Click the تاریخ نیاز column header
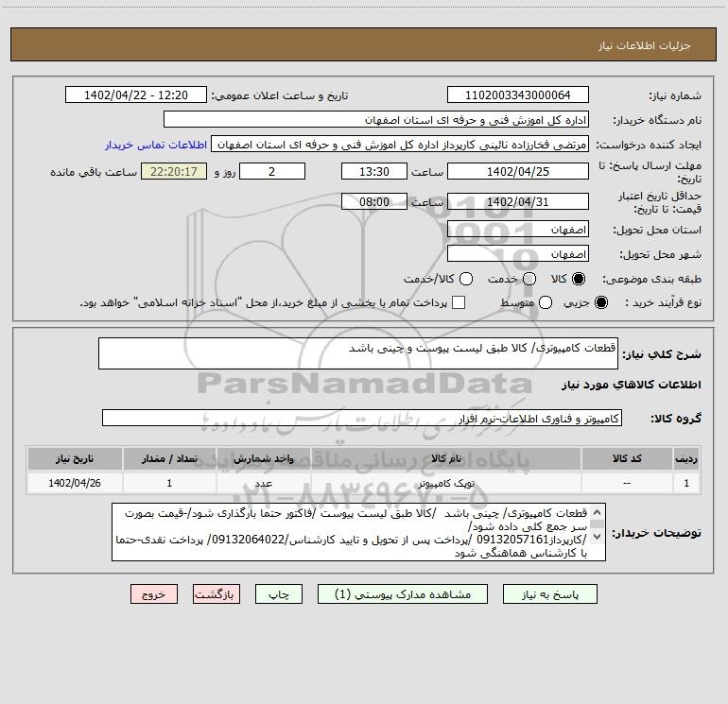The width and height of the screenshot is (728, 704). coord(75,458)
